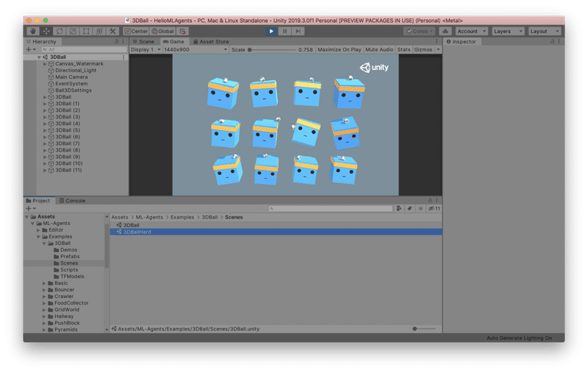Select EventSystem in Hierarchy

(x=71, y=84)
